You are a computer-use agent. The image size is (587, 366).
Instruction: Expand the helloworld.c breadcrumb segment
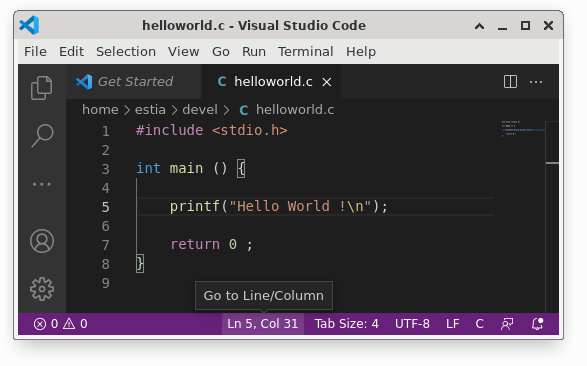(295, 110)
